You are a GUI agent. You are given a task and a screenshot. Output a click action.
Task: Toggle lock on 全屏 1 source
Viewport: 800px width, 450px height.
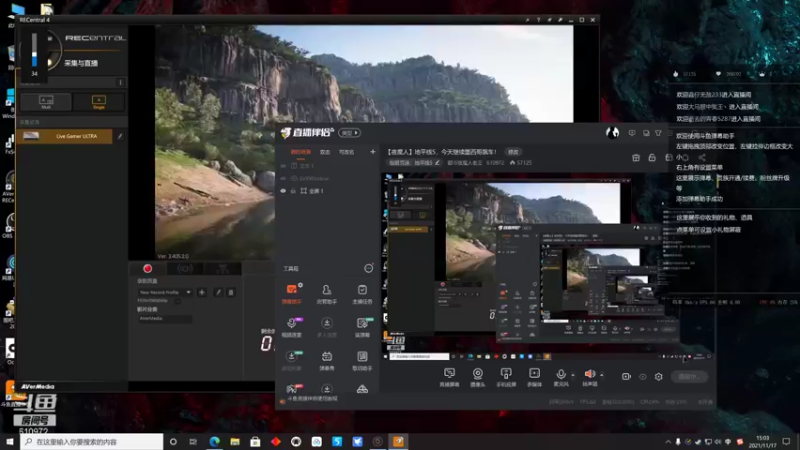[x=293, y=191]
